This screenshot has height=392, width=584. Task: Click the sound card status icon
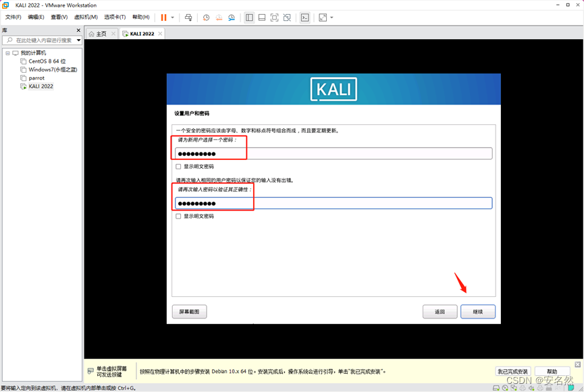click(x=531, y=388)
